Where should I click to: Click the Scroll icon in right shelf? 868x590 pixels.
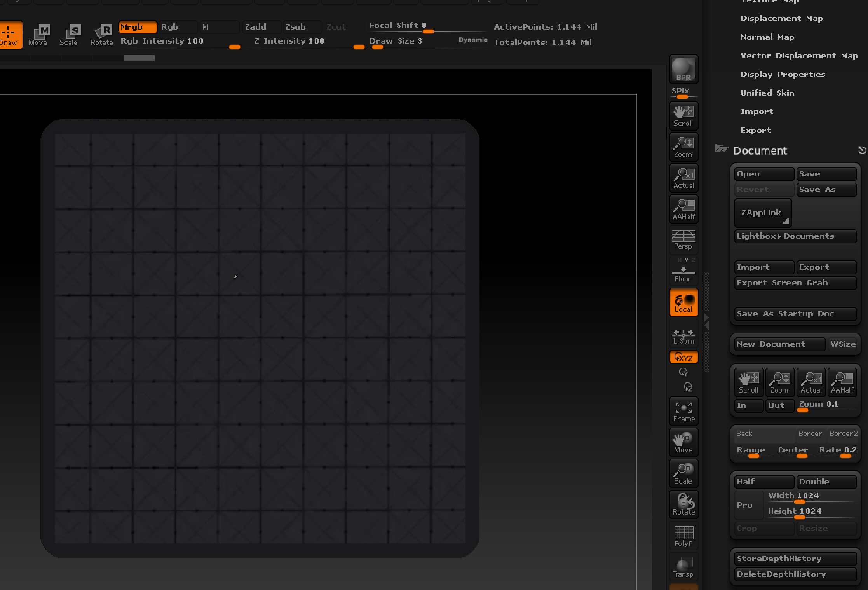click(x=683, y=116)
